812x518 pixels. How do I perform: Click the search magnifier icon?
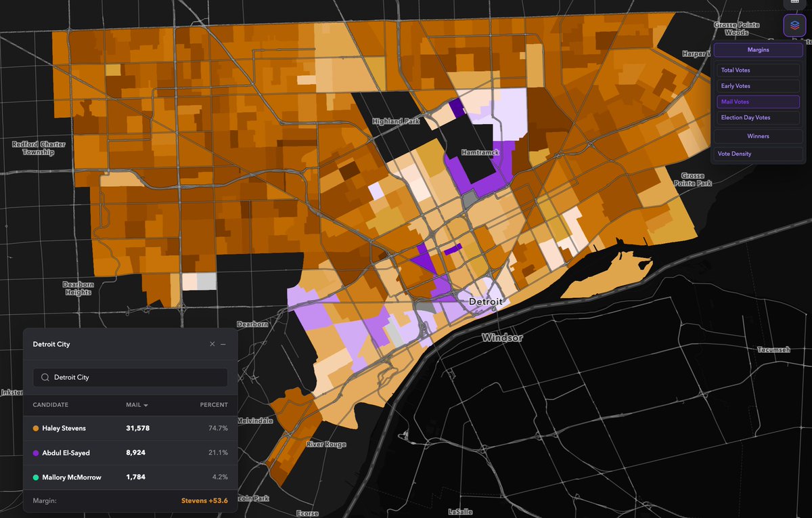(45, 377)
